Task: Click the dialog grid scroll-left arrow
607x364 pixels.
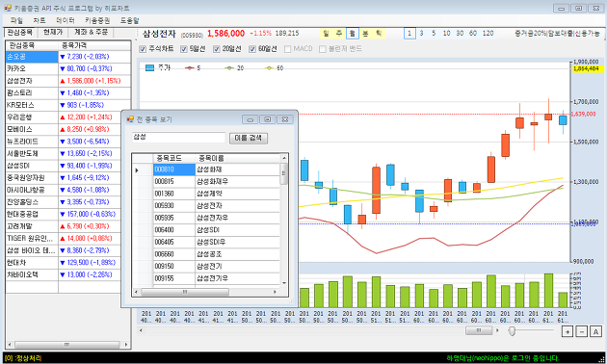Action: (x=136, y=292)
